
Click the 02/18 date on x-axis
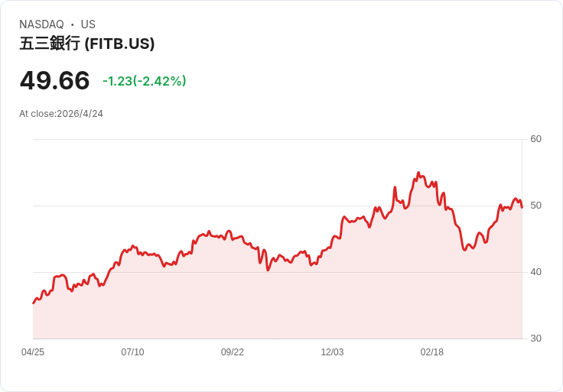[x=432, y=352]
